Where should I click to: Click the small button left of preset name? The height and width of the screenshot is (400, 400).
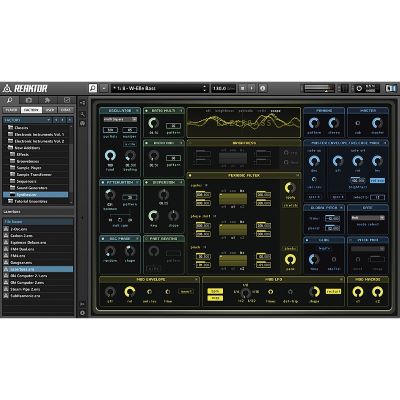104,88
